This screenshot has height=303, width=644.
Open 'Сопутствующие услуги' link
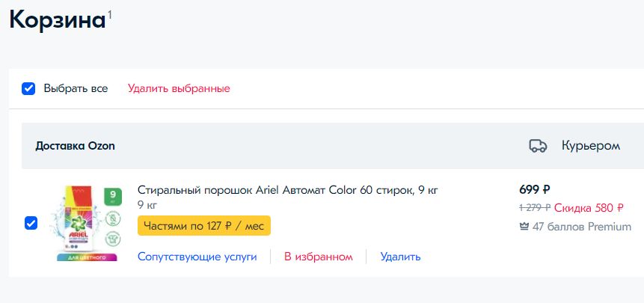point(197,257)
